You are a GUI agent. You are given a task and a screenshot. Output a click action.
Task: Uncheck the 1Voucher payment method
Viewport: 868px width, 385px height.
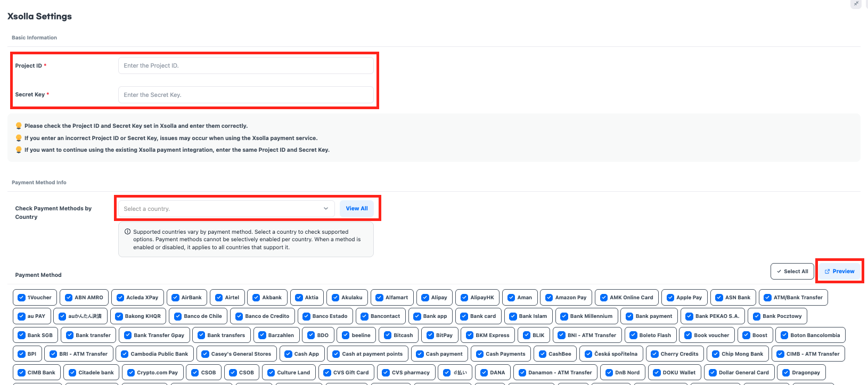tap(22, 298)
